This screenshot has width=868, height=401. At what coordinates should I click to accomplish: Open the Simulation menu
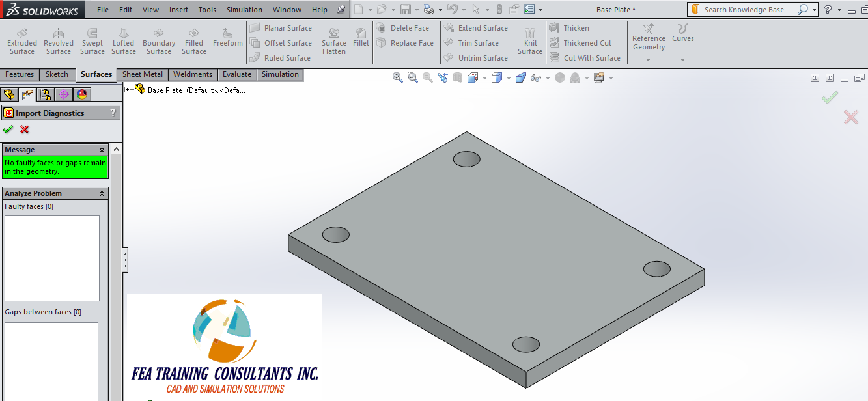(244, 9)
